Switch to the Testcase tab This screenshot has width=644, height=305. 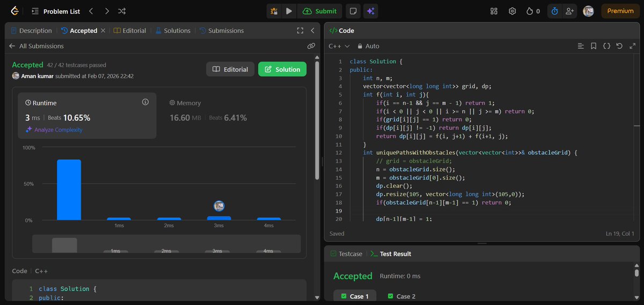[x=346, y=254]
